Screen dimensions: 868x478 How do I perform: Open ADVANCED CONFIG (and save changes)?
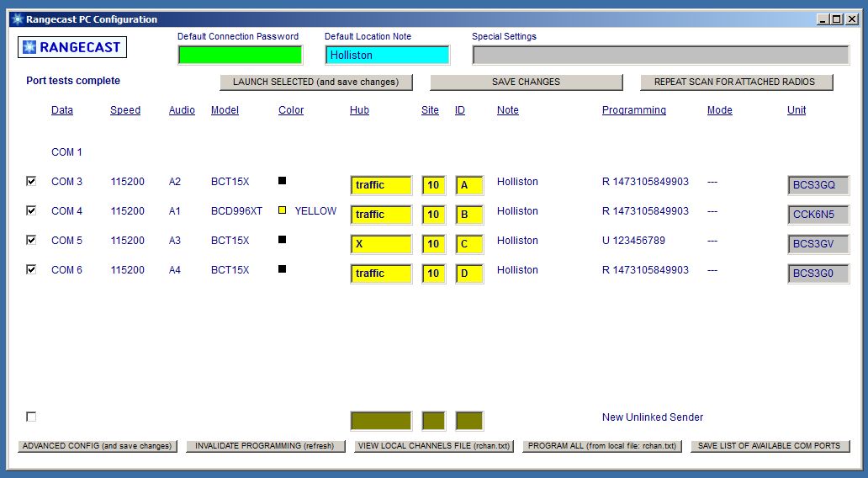[x=98, y=446]
